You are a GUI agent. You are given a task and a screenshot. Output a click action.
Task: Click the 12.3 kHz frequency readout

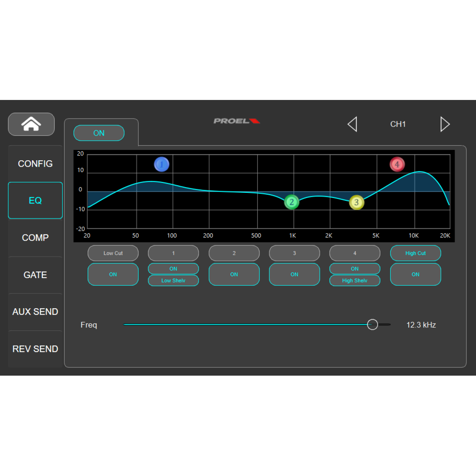pyautogui.click(x=421, y=324)
